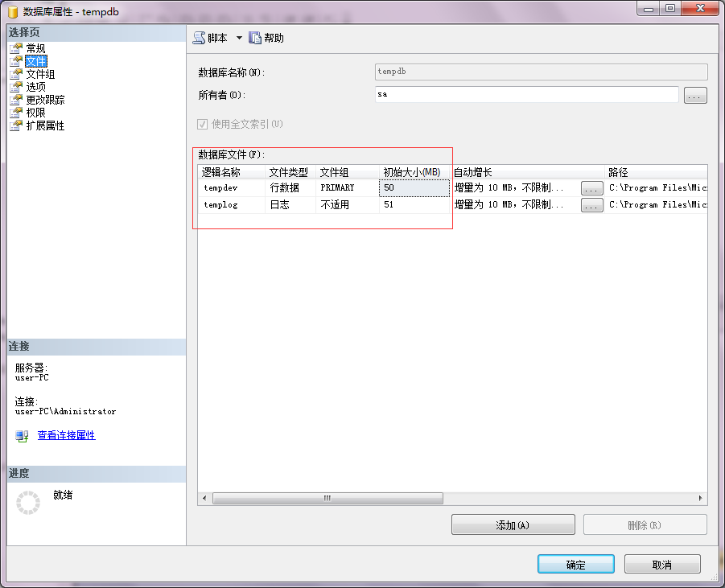Edit the initial size cell showing 50

point(414,187)
